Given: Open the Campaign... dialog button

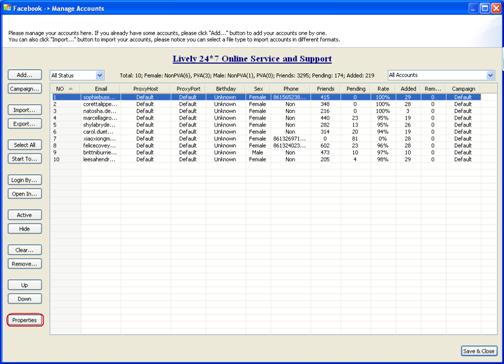Looking at the screenshot, I should point(25,89).
